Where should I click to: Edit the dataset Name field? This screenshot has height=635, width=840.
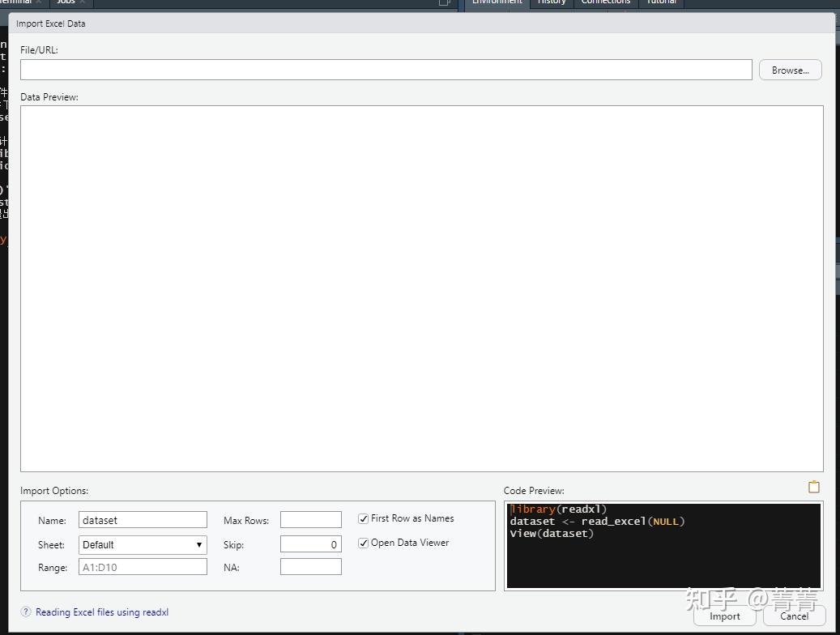click(x=143, y=519)
